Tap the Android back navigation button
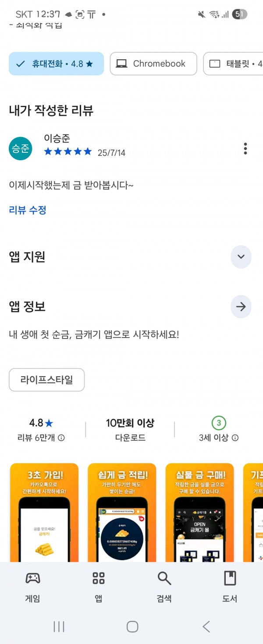263x644 pixels. (206, 626)
